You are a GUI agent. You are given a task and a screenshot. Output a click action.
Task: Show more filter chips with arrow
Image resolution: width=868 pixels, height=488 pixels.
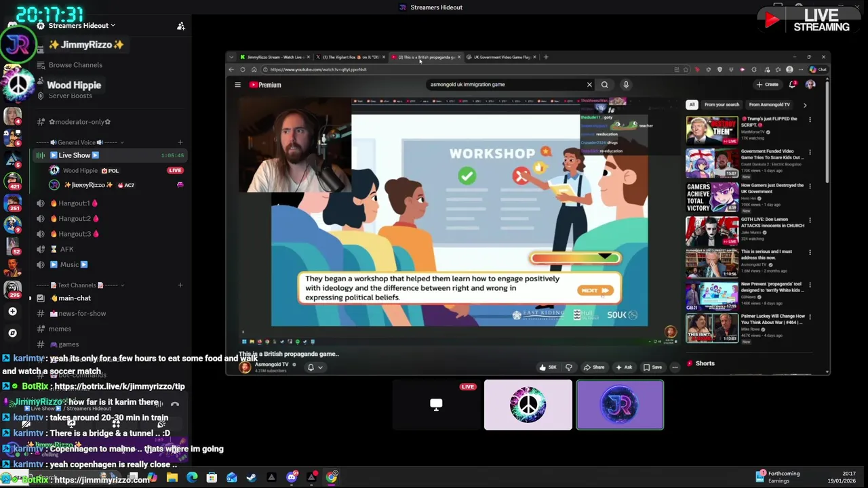[x=805, y=105]
